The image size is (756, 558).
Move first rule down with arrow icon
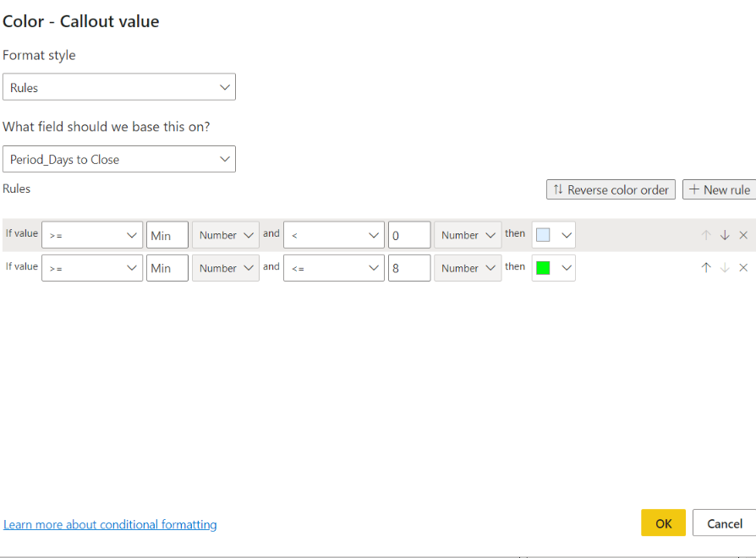[x=725, y=235]
